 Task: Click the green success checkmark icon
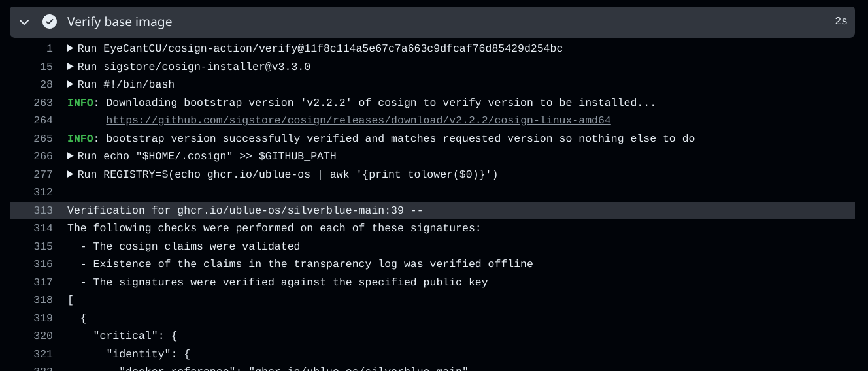tap(50, 22)
